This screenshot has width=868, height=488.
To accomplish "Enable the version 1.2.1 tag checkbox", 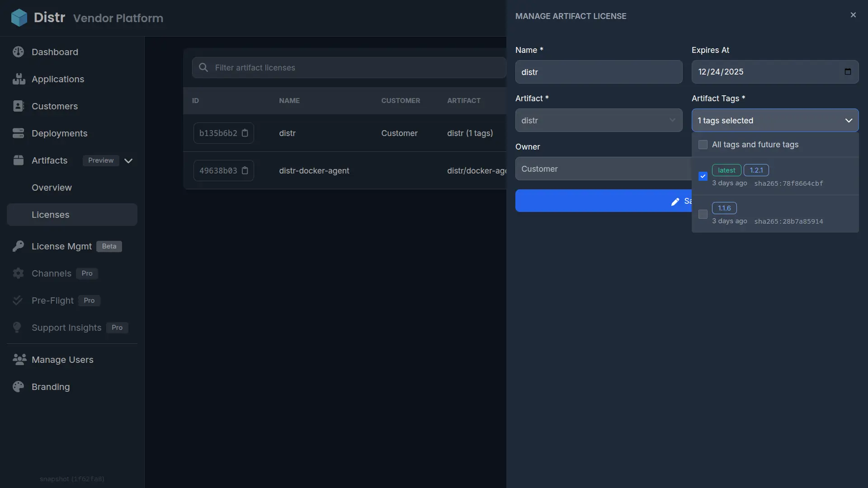I will pos(703,176).
